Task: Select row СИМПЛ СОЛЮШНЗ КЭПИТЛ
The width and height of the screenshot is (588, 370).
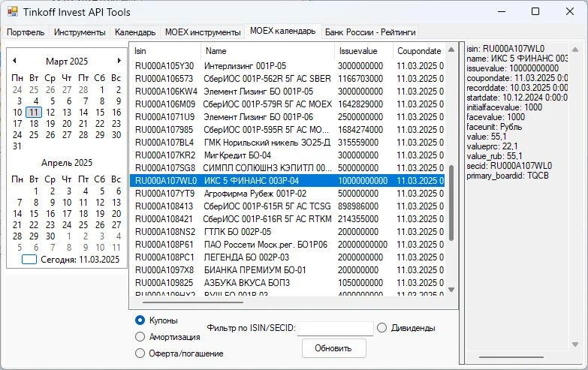Action: point(288,168)
